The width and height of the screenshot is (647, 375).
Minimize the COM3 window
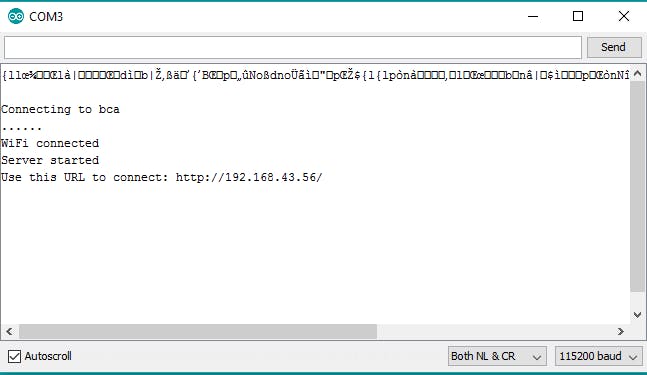pyautogui.click(x=533, y=17)
